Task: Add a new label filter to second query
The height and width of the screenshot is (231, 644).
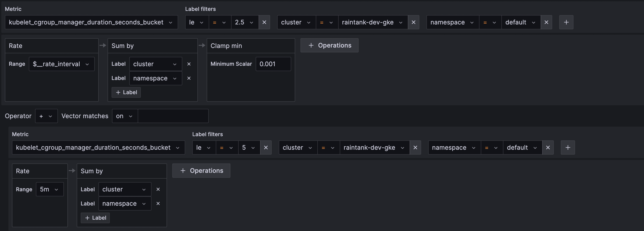Action: point(568,147)
